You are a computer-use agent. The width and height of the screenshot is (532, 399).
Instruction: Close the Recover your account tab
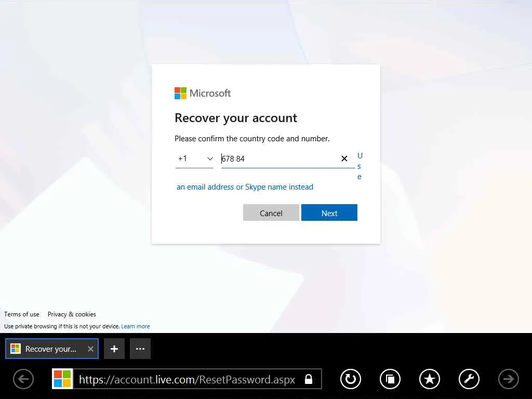click(90, 349)
